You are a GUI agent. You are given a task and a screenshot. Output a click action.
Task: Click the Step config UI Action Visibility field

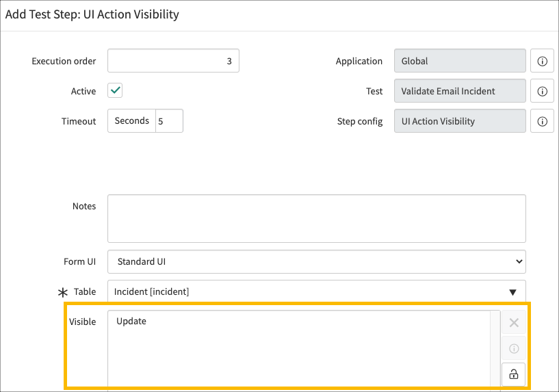[460, 121]
